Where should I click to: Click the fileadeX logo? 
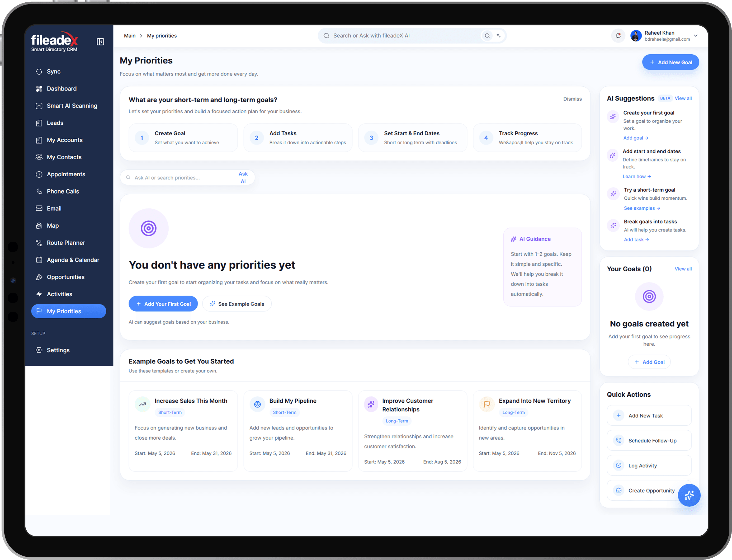coord(55,42)
